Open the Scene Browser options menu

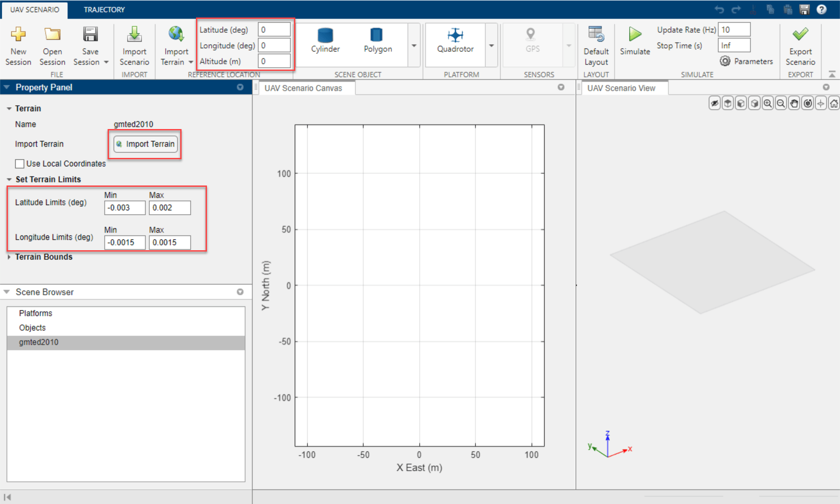tap(240, 292)
